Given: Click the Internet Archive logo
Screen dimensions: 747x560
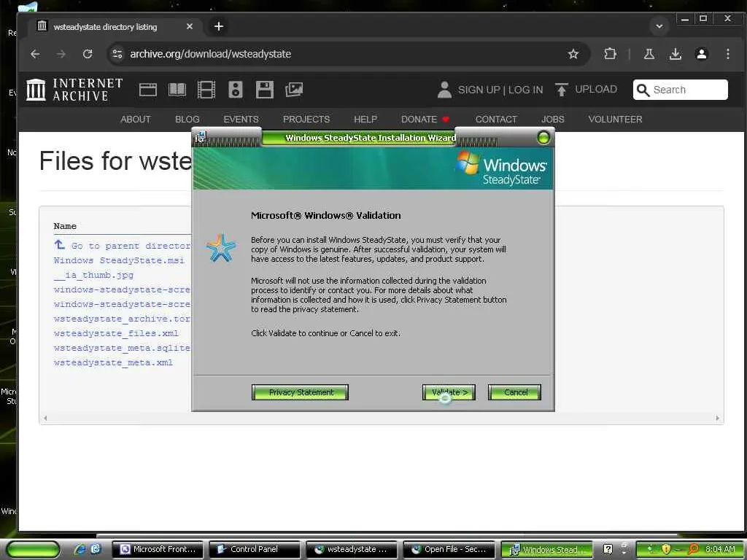Looking at the screenshot, I should (74, 90).
